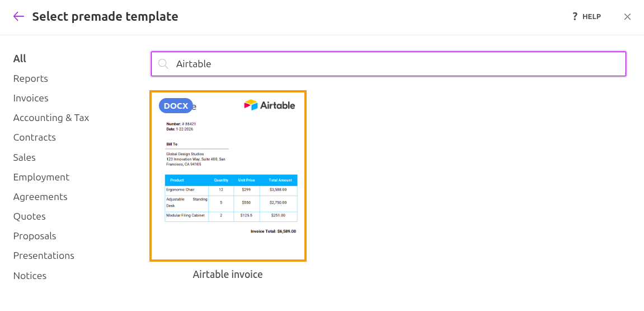
Task: Choose the Sales category
Action: (x=24, y=157)
